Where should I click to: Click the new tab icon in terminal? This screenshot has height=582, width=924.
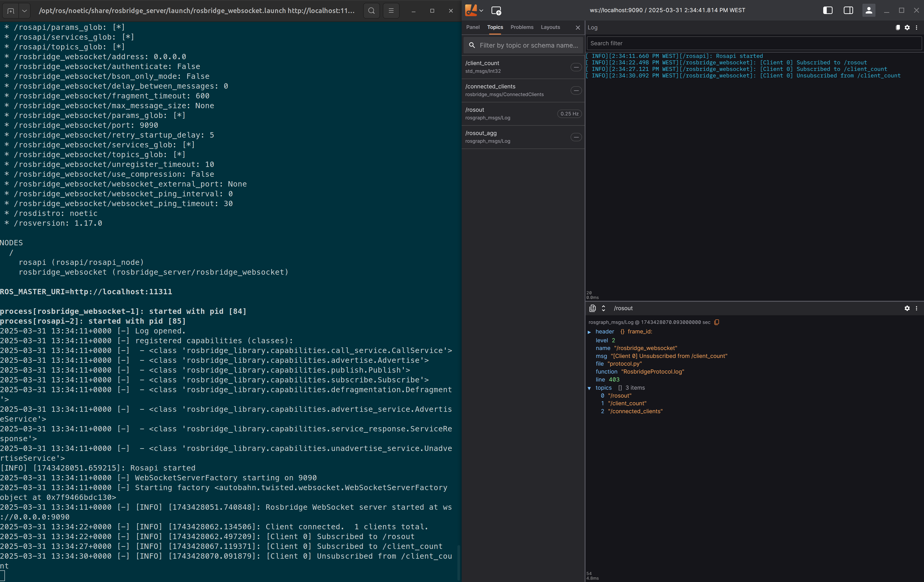click(11, 11)
